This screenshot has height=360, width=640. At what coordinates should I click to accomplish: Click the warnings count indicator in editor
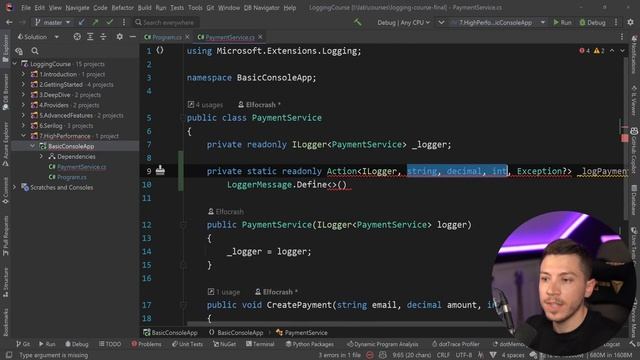pyautogui.click(x=599, y=51)
